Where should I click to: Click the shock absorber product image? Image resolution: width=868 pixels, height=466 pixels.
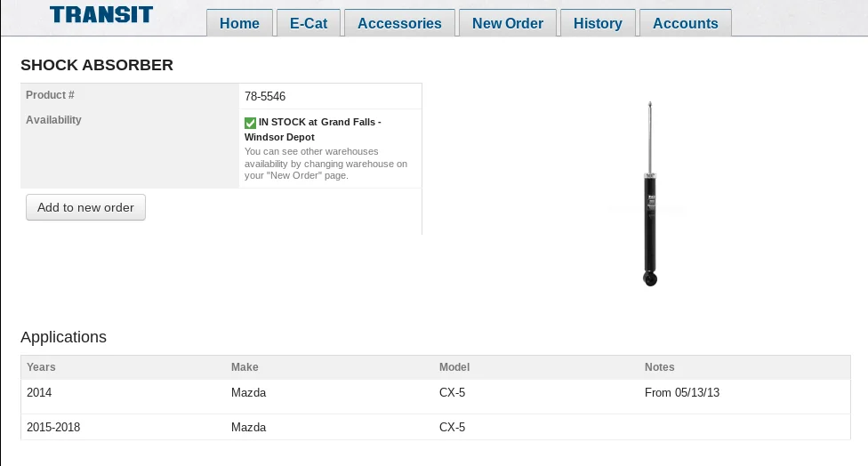[x=651, y=194]
